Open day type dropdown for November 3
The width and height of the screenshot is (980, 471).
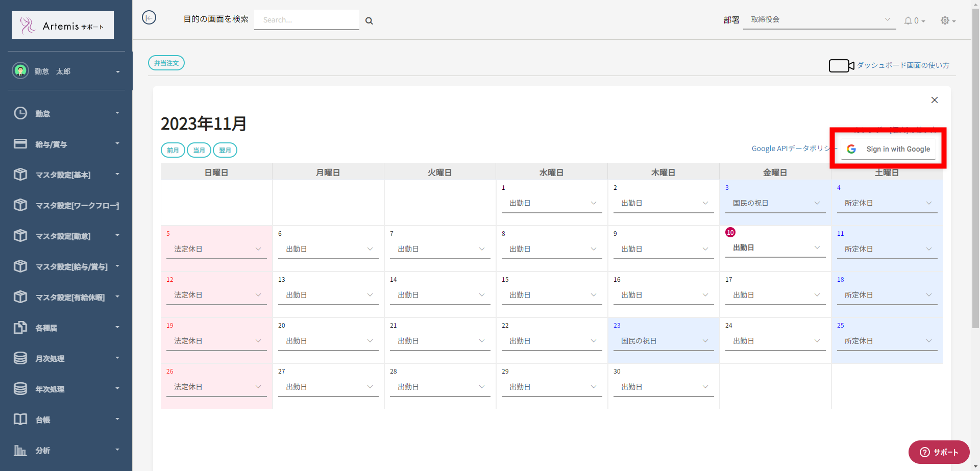tap(775, 203)
